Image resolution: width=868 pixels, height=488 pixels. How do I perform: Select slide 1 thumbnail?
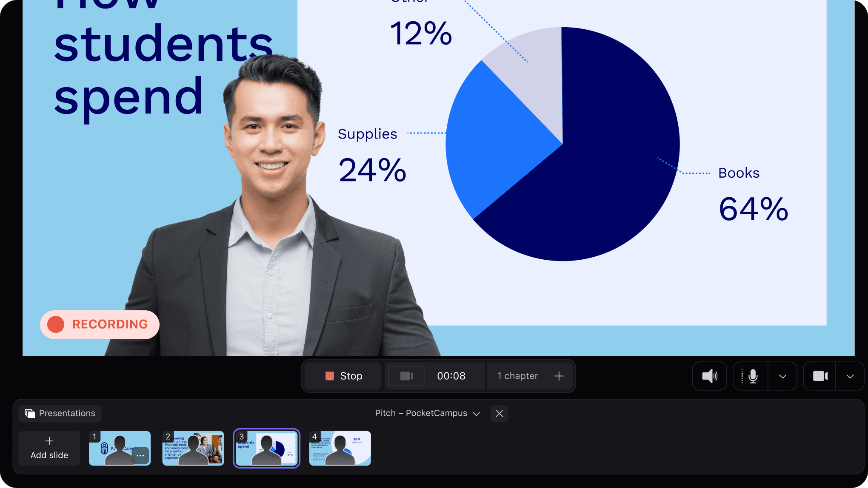coord(115,447)
